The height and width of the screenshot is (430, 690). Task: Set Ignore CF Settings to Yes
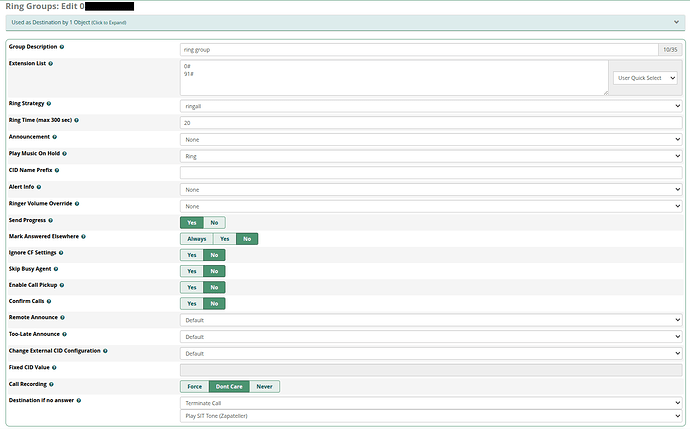[x=192, y=255]
